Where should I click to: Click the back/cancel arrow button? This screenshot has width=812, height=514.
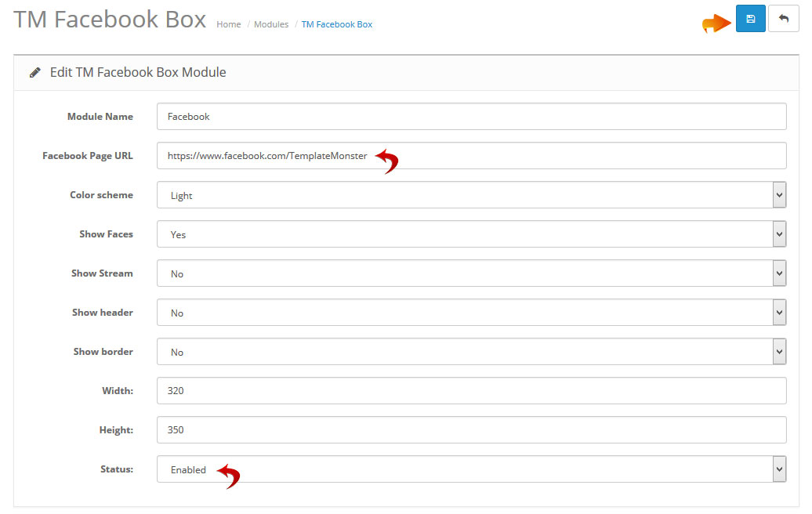[784, 19]
